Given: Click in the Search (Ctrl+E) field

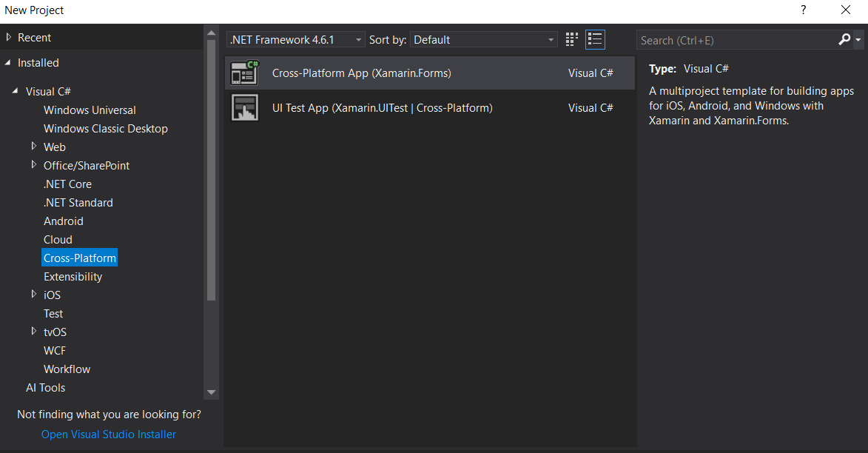Looking at the screenshot, I should click(736, 40).
